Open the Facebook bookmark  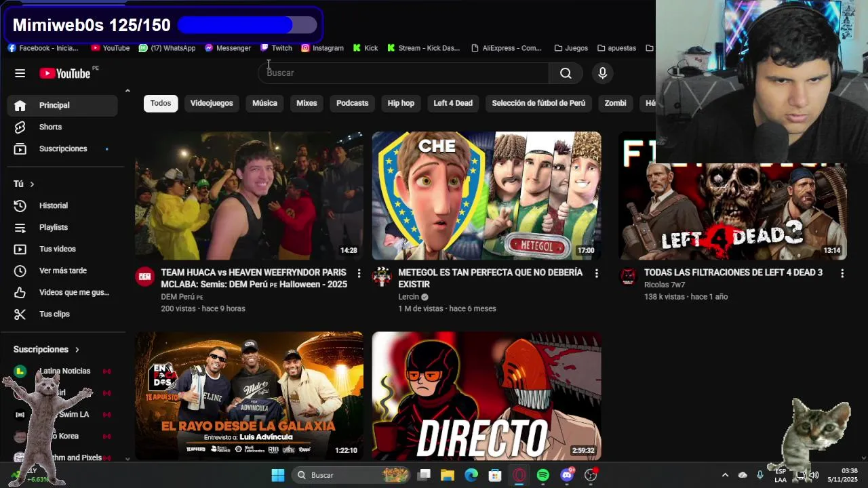(43, 48)
